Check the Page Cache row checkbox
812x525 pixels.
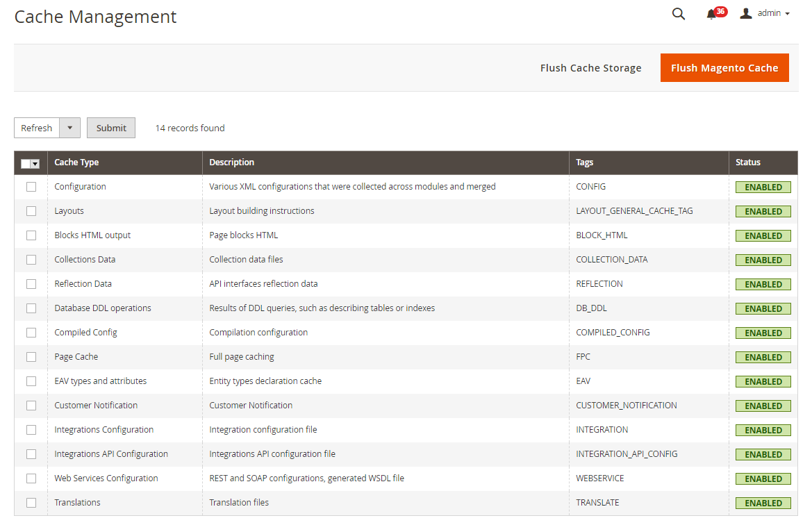point(31,357)
